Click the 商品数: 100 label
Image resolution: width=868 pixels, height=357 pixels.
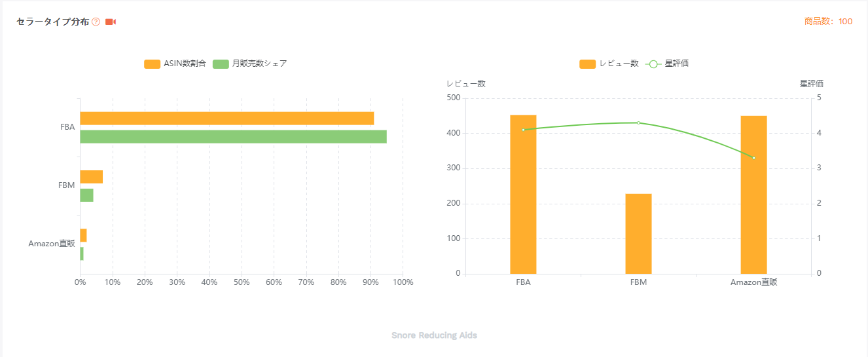828,22
